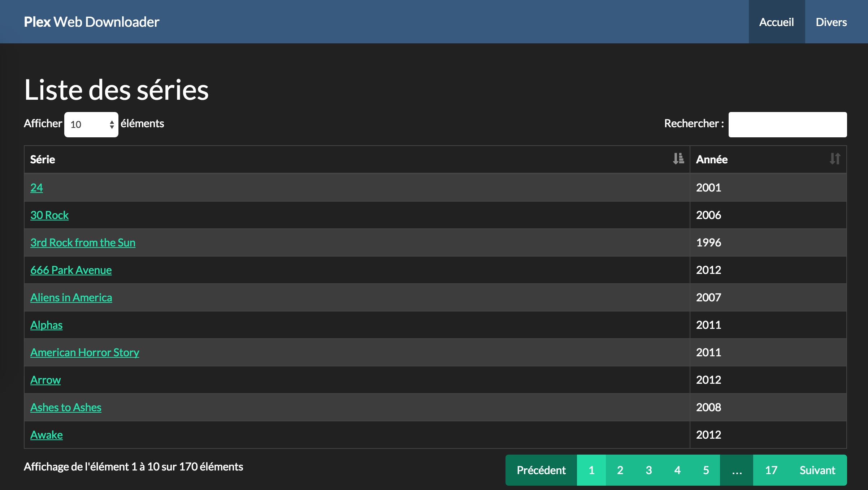868x490 pixels.
Task: Open the Arrow series link
Action: [45, 380]
